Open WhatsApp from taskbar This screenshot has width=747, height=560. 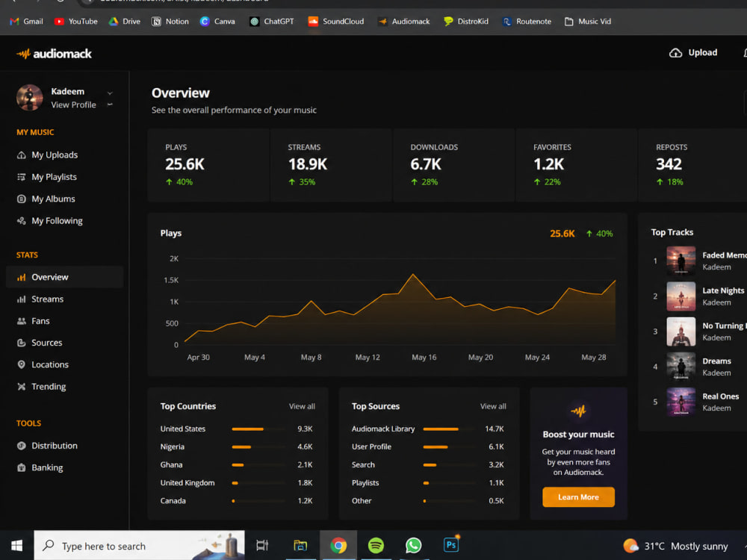[414, 545]
